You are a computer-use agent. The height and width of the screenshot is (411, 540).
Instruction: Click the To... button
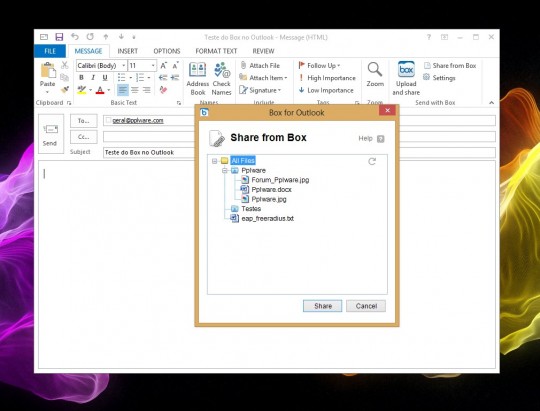(84, 121)
